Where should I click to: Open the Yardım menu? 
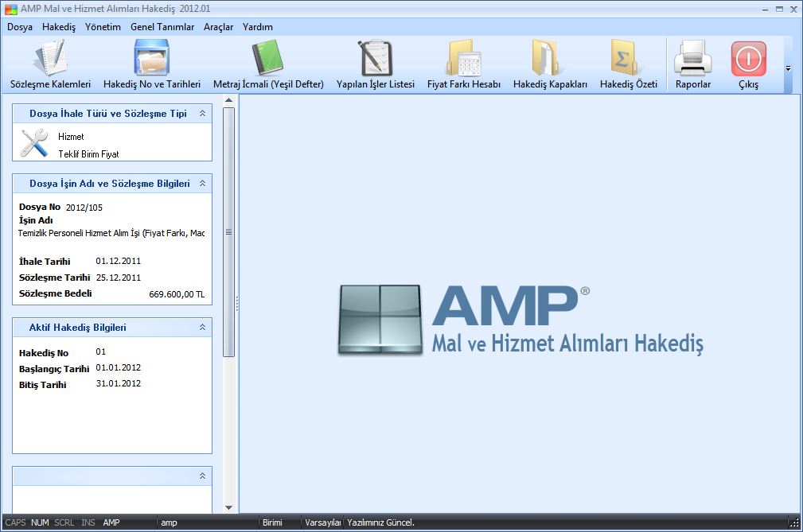[x=258, y=27]
